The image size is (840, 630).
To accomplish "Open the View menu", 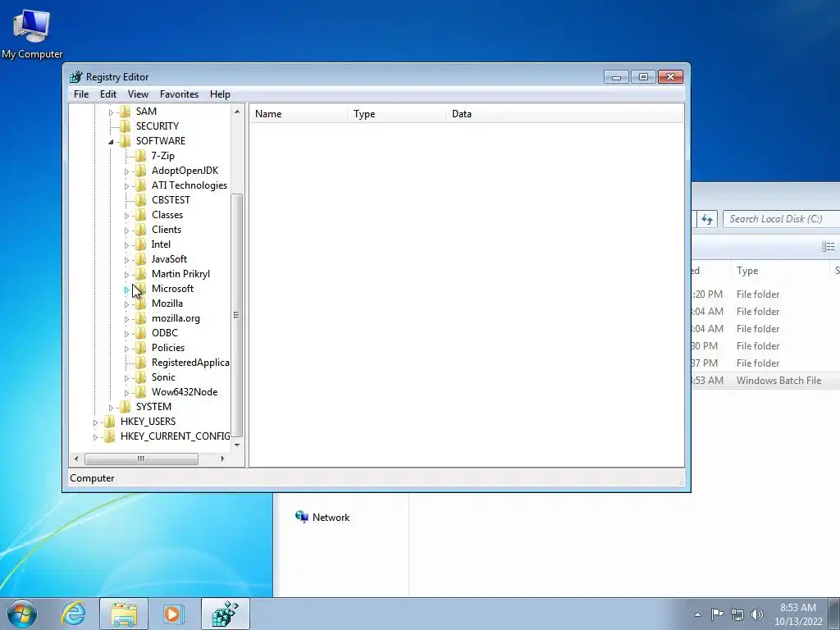I will pyautogui.click(x=138, y=94).
